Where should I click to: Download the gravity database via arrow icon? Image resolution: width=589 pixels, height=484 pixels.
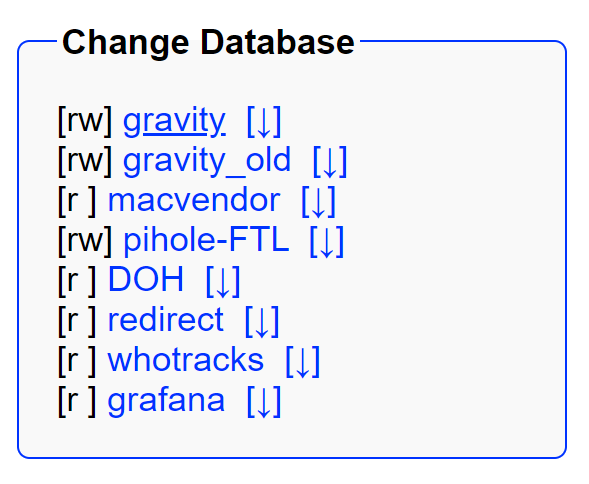coord(264,121)
